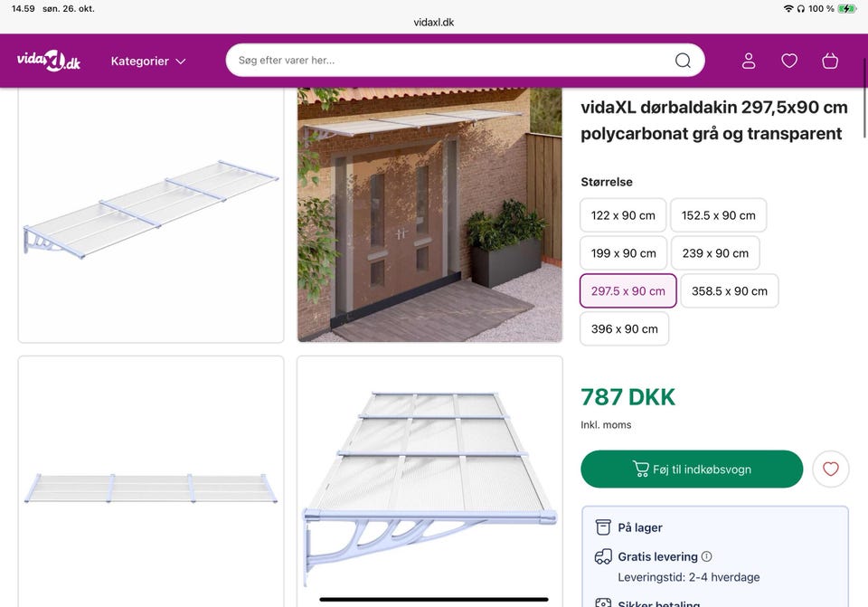Open the user account icon
The height and width of the screenshot is (607, 868).
point(749,61)
